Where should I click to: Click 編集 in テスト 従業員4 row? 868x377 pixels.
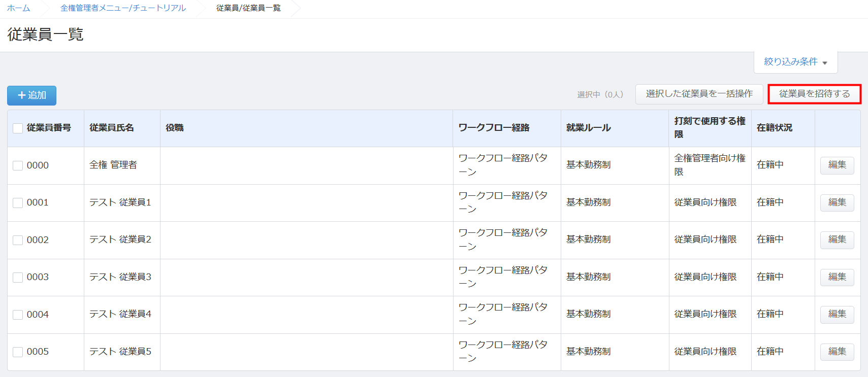pyautogui.click(x=837, y=314)
